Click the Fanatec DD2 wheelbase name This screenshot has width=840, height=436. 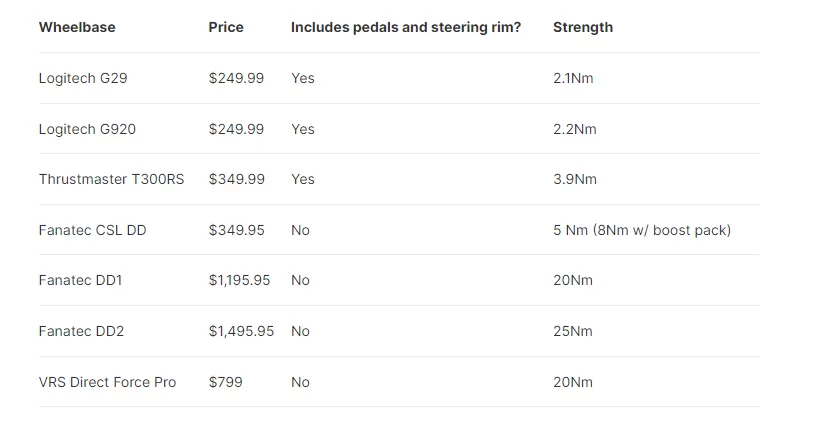click(81, 331)
